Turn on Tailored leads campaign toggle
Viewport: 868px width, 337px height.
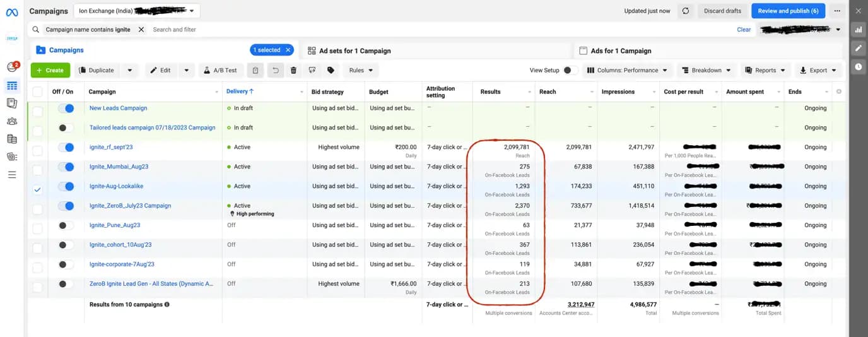tap(66, 128)
